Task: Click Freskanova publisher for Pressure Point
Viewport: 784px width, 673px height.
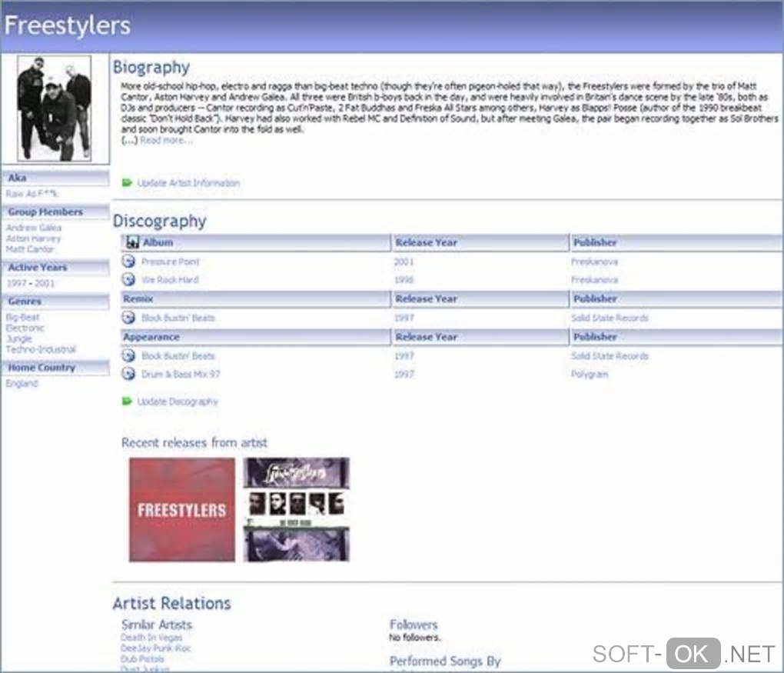Action: pyautogui.click(x=594, y=262)
